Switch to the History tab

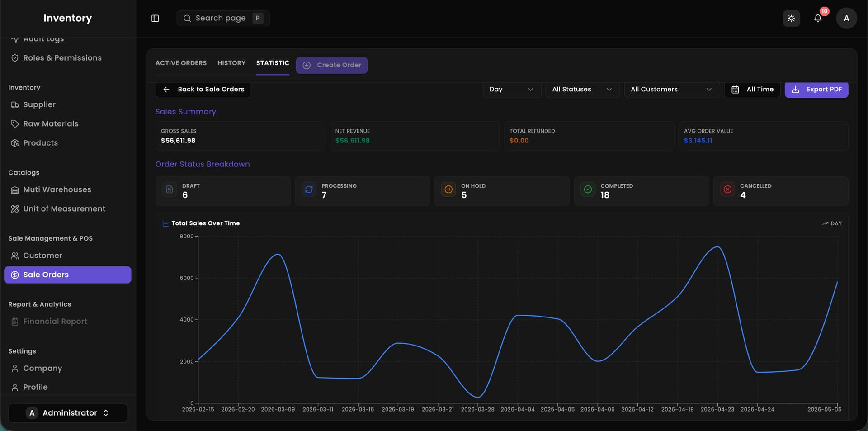click(x=231, y=63)
